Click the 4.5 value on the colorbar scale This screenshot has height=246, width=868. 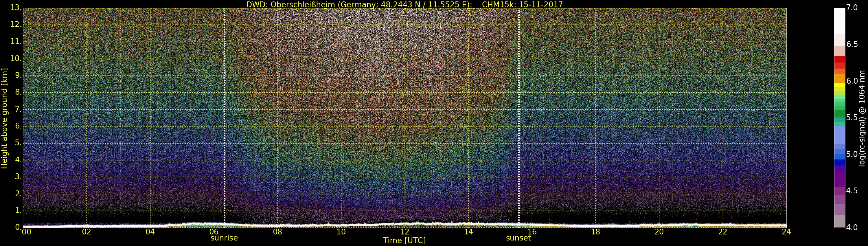point(852,191)
